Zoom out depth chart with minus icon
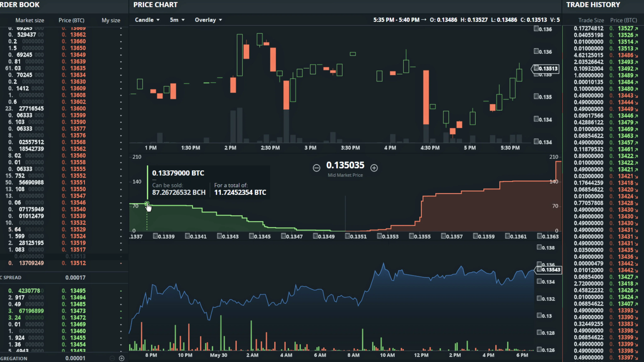 click(x=316, y=168)
